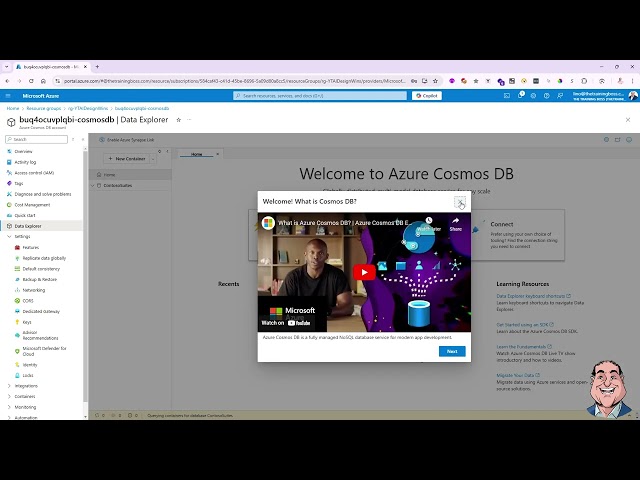Open Advisor Recommendations
Viewport: 640px width, 480px height.
pyautogui.click(x=40, y=335)
